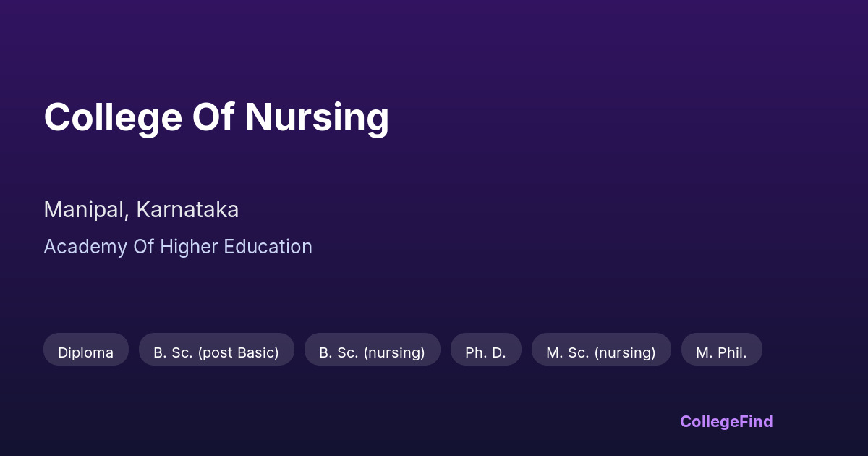The height and width of the screenshot is (456, 868).
Task: Click the College part of purple logo
Action: (x=708, y=421)
